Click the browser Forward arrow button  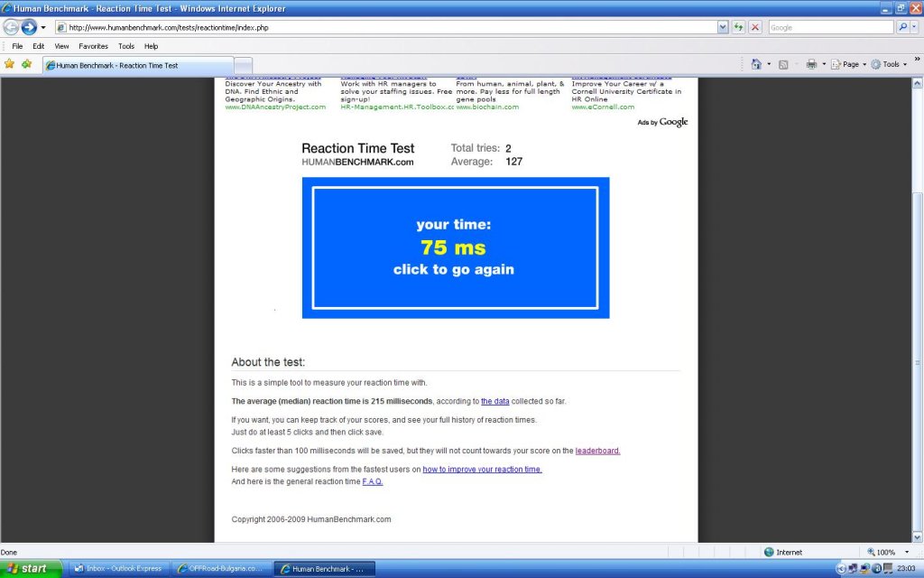[29, 27]
